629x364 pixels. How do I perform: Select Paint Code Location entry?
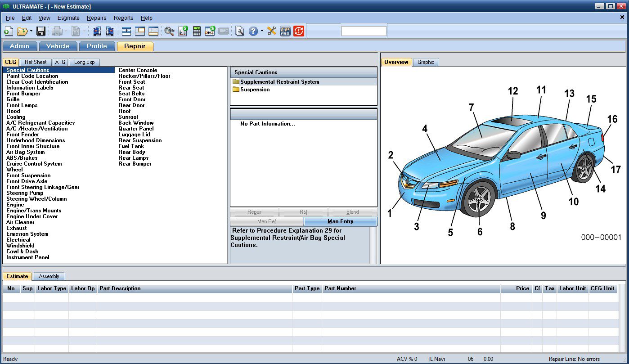(x=32, y=76)
